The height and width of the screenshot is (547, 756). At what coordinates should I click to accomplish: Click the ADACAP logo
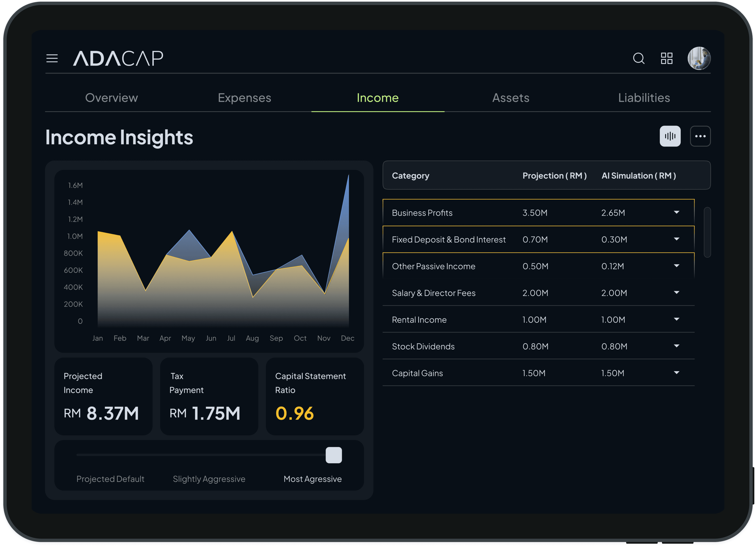[118, 58]
